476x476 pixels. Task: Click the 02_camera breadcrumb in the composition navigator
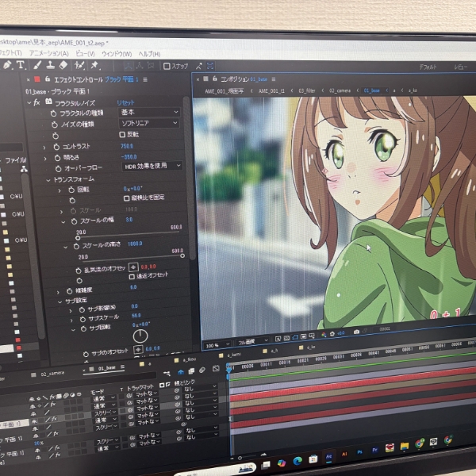(340, 90)
